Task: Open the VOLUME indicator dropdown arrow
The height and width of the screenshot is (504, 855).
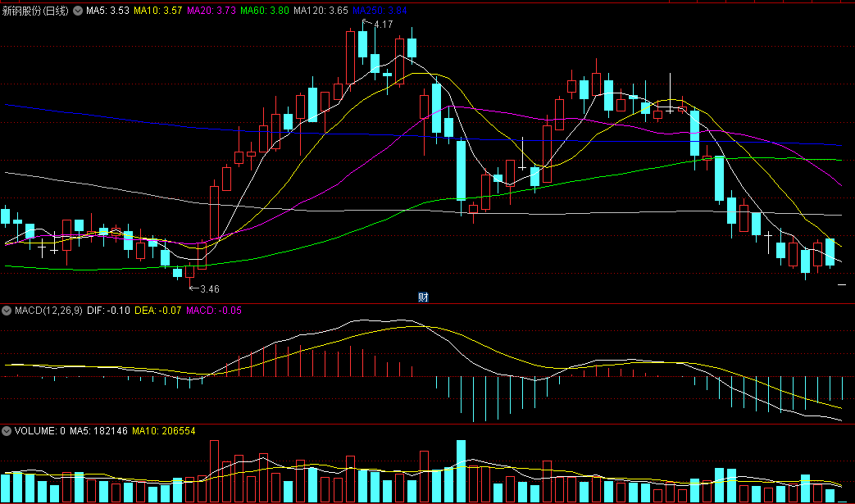Action: 7,431
